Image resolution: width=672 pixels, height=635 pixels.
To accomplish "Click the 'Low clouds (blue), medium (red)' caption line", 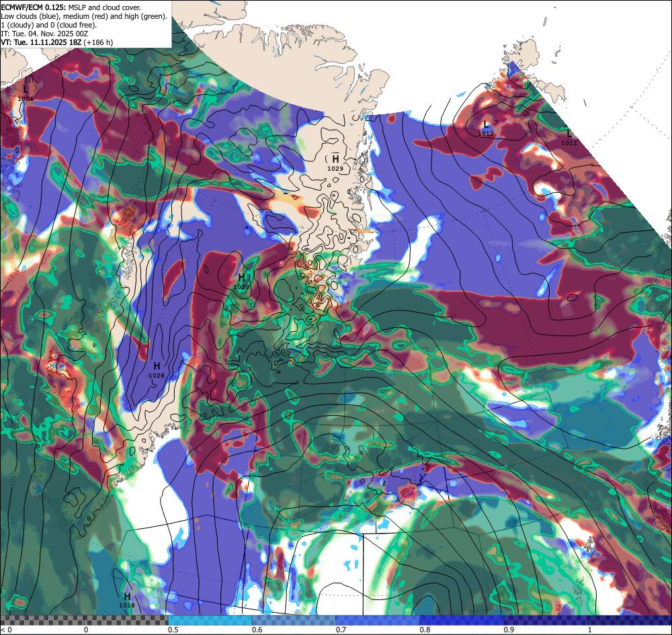I will pyautogui.click(x=83, y=16).
